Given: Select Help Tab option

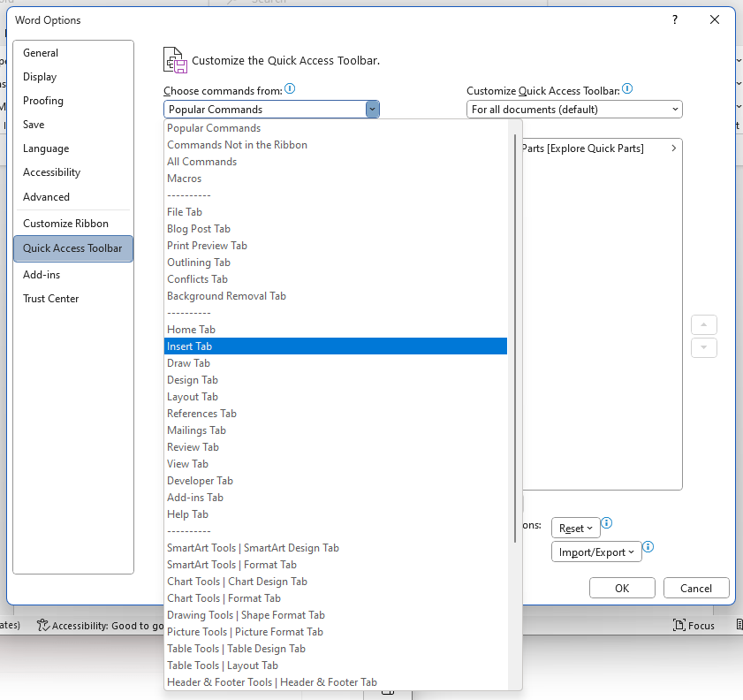Looking at the screenshot, I should [x=336, y=514].
